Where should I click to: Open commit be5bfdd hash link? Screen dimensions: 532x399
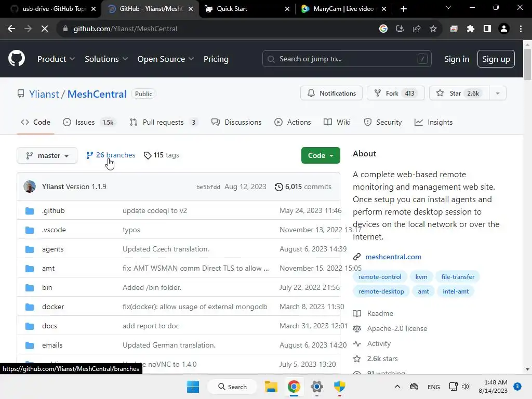208,187
